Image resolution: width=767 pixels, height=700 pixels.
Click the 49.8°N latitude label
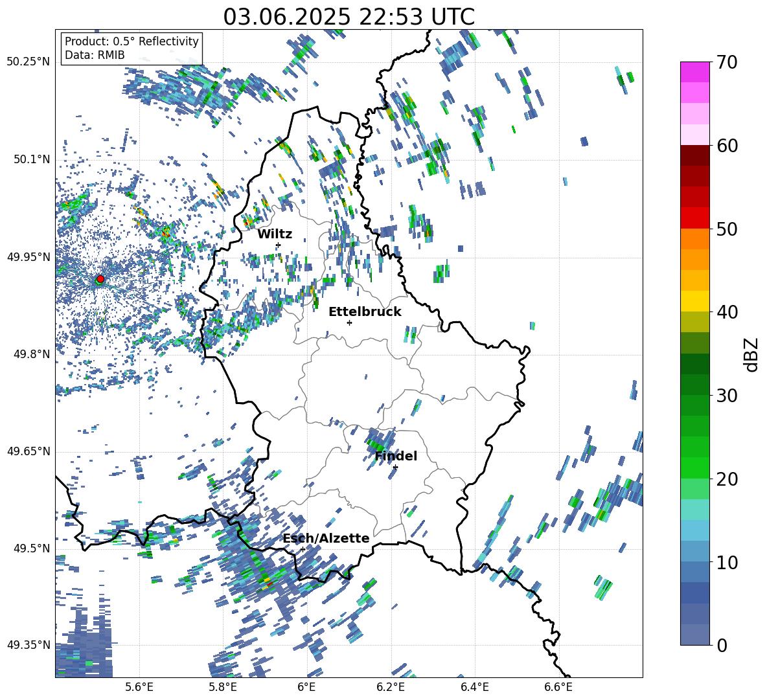pyautogui.click(x=31, y=354)
